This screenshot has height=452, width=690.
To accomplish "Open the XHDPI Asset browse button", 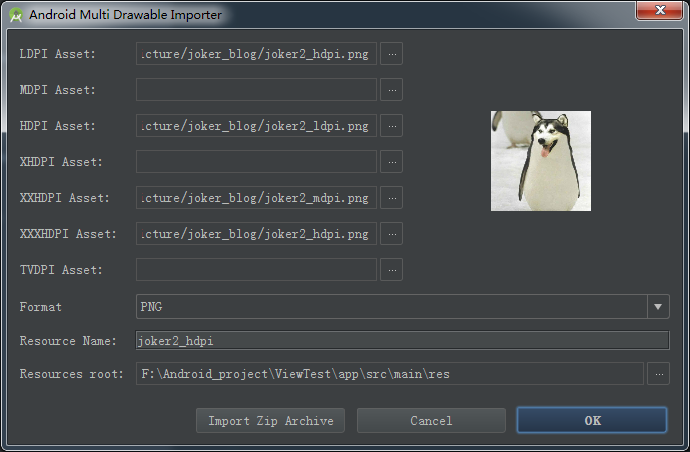I will pyautogui.click(x=392, y=162).
